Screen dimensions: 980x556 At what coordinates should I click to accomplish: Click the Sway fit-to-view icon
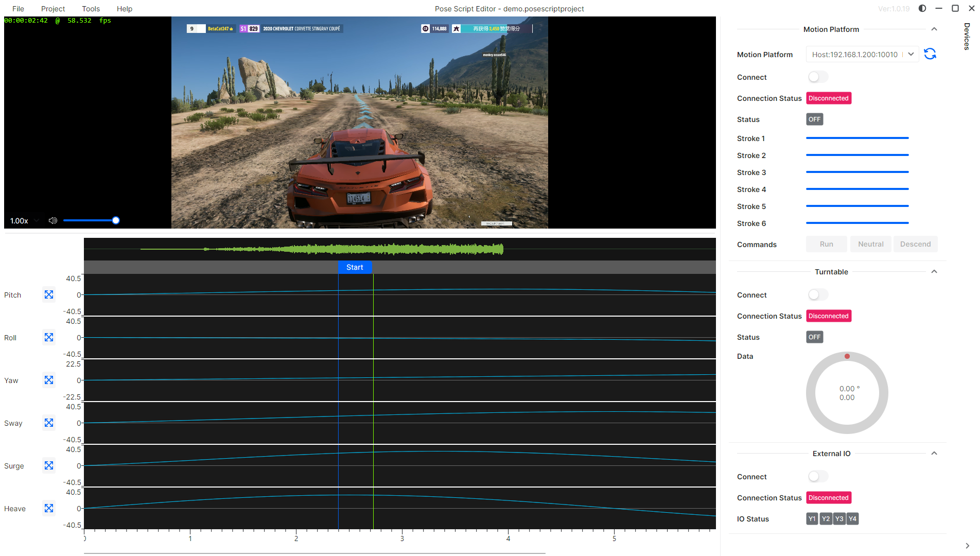[x=49, y=423]
